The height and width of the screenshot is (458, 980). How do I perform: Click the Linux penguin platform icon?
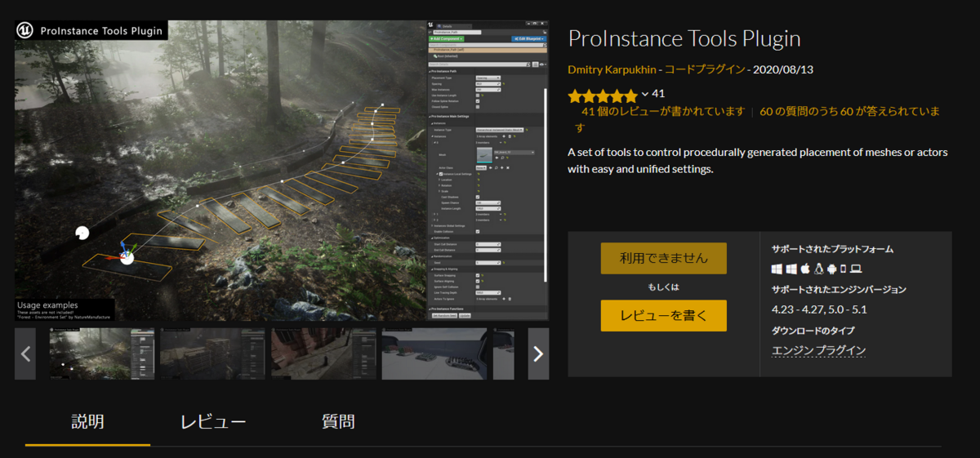pos(819,269)
